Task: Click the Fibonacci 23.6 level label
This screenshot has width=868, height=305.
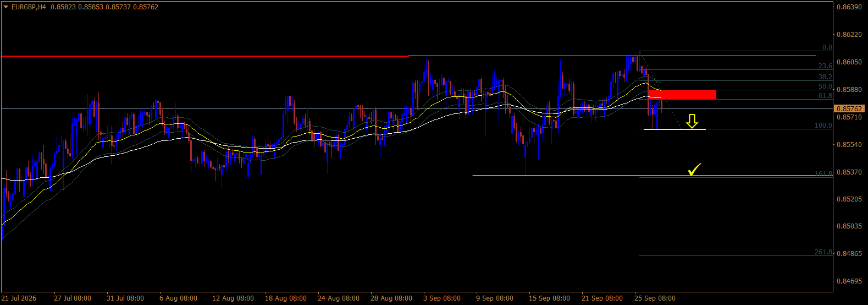Action: coord(825,66)
